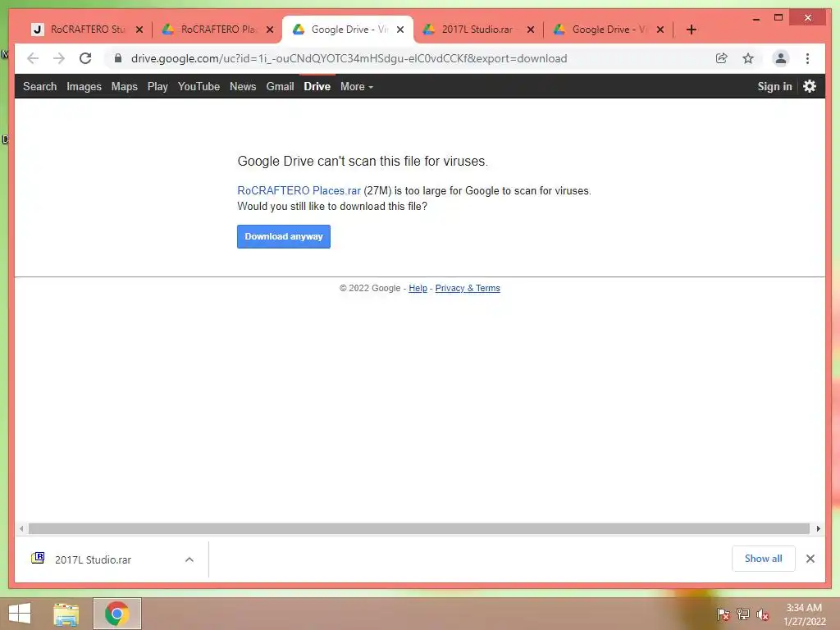The width and height of the screenshot is (840, 630).
Task: Click the heading 'Google Drive can't scan this file for viruses.'
Action: [363, 162]
